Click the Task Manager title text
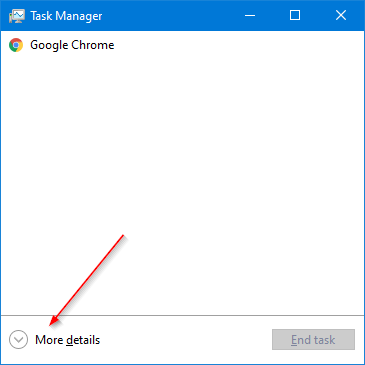Screen dimensions: 365x365 66,16
